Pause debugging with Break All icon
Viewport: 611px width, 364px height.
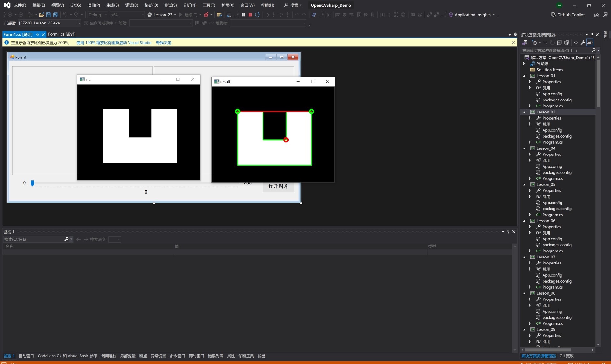pyautogui.click(x=243, y=15)
